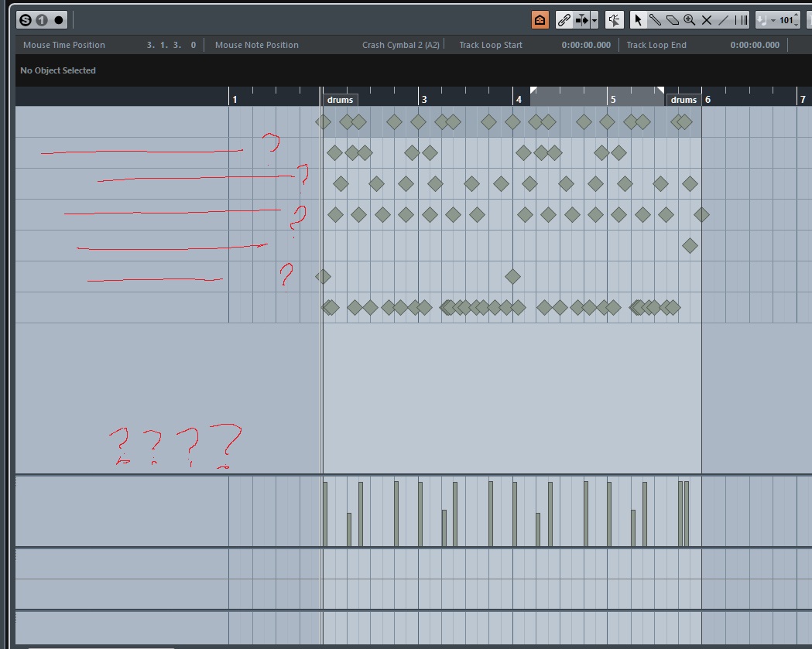Decrease insert velocity with down arrow
This screenshot has height=649, width=812.
click(x=797, y=24)
